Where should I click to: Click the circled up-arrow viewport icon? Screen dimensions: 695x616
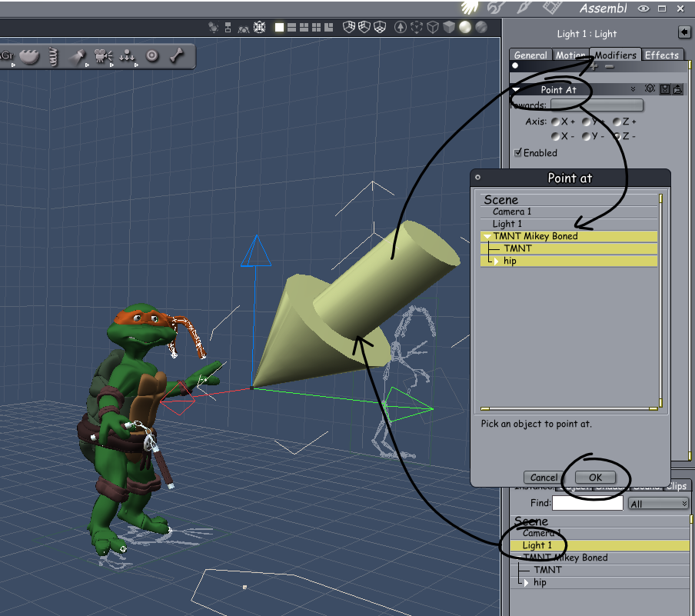click(x=401, y=28)
